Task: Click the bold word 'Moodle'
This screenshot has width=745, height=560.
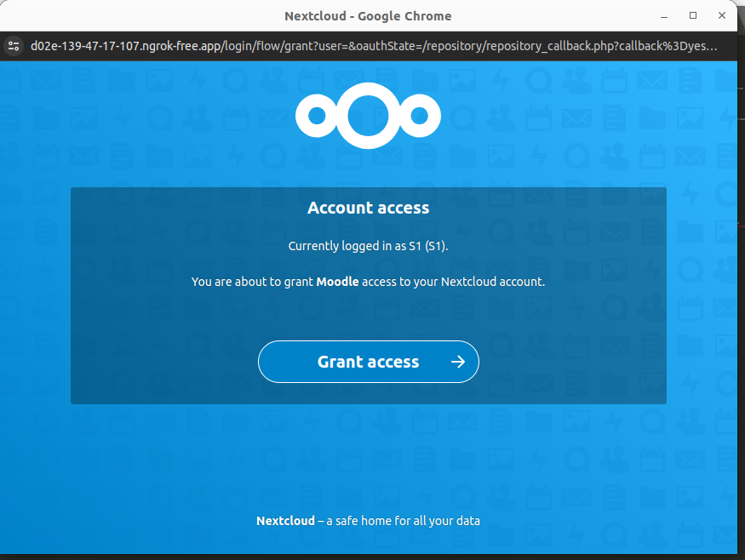Action: point(337,282)
